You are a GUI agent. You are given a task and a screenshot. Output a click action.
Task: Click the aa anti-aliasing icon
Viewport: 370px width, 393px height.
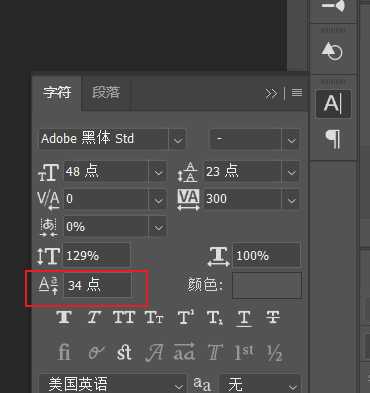pyautogui.click(x=202, y=384)
